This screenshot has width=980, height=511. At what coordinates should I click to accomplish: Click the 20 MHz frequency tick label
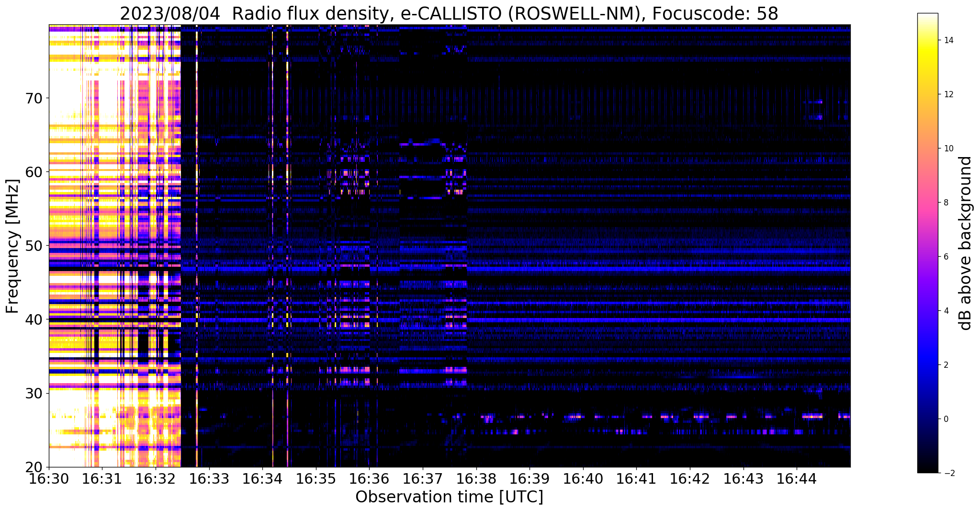(34, 467)
